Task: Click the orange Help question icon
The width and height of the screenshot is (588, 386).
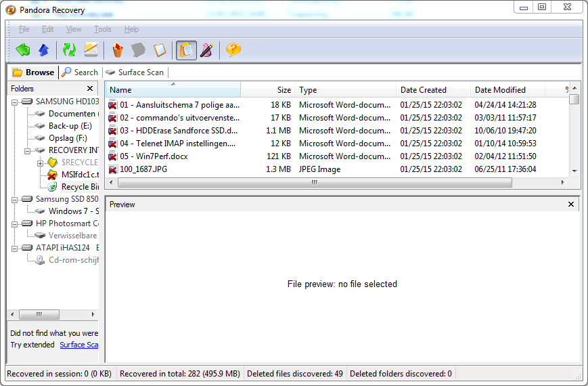Action: [233, 49]
